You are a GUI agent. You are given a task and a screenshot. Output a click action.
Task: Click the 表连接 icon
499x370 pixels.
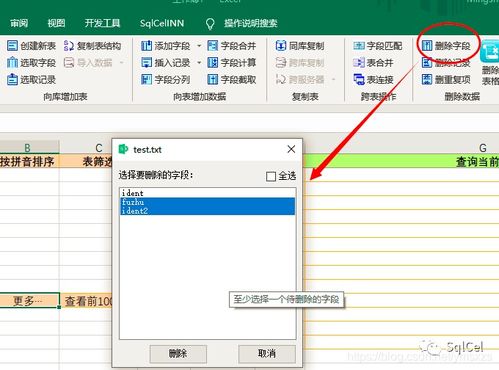[x=359, y=80]
